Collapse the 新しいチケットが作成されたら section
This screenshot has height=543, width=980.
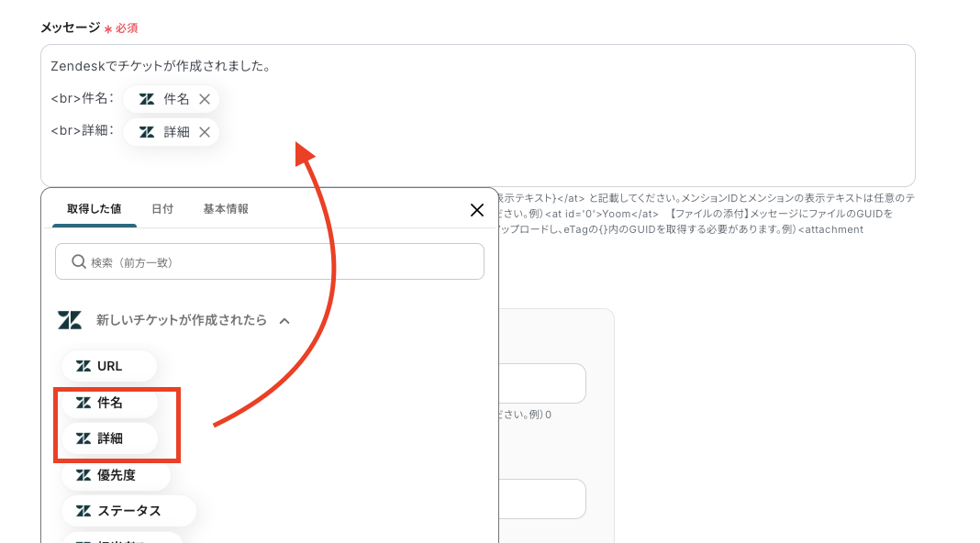(284, 320)
